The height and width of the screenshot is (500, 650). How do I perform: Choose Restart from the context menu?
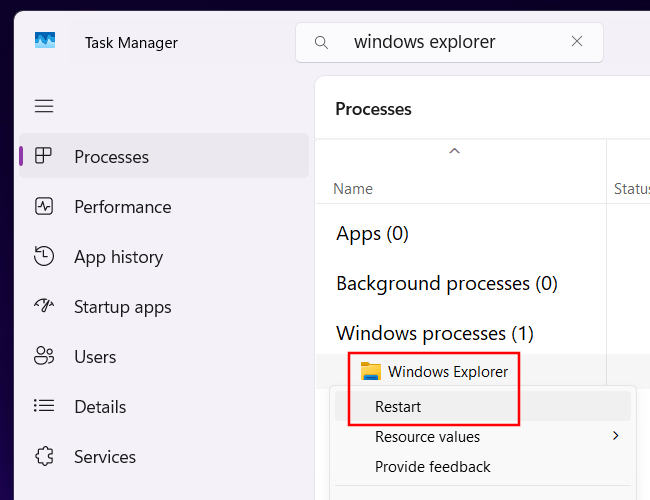[x=483, y=406]
